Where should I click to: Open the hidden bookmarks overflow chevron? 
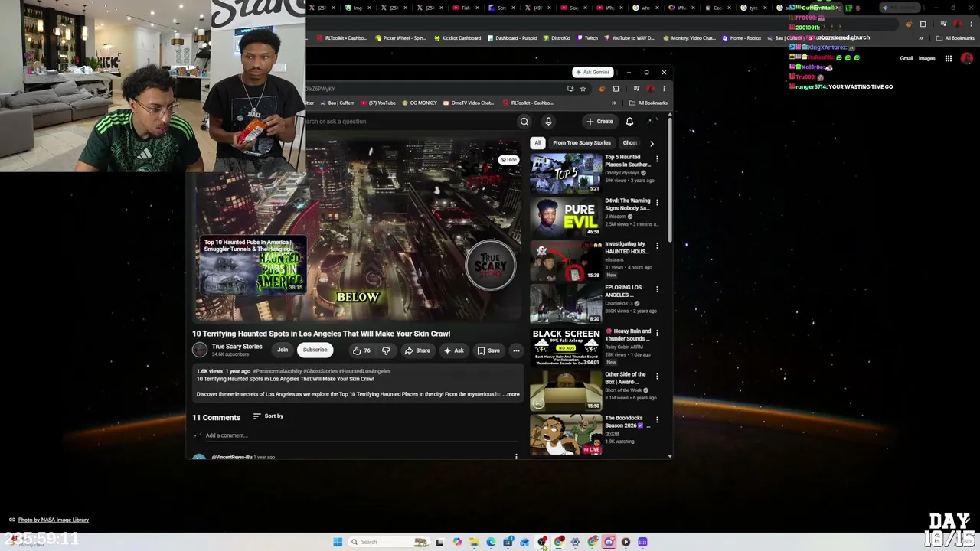click(613, 103)
